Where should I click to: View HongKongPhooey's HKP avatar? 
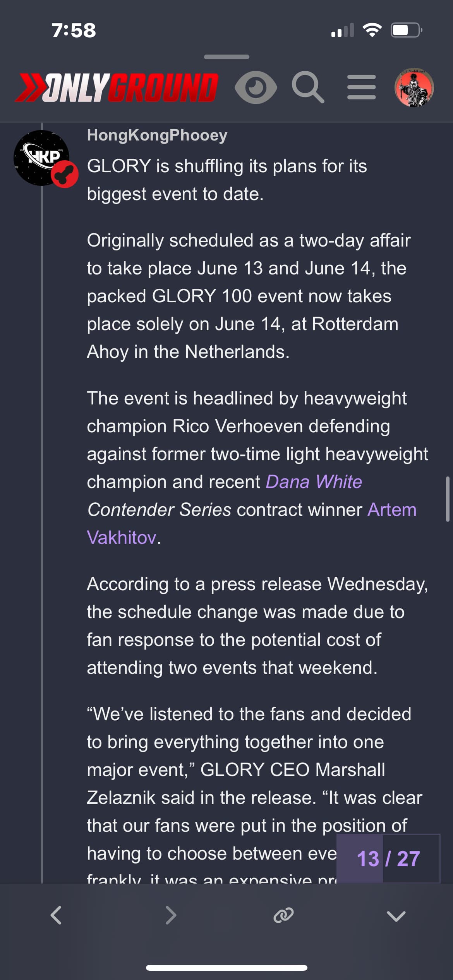tap(41, 158)
